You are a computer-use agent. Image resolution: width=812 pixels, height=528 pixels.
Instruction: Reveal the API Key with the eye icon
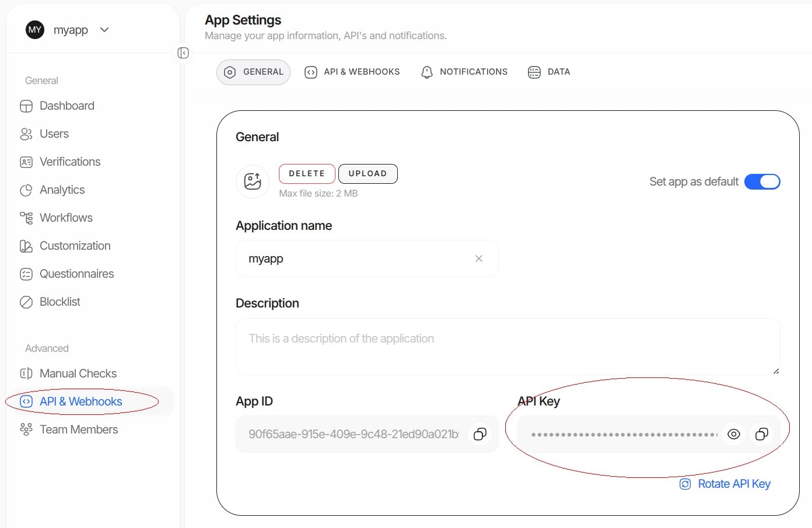pos(734,434)
